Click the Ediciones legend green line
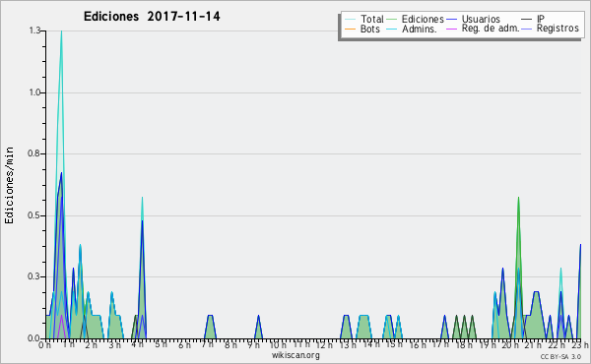The image size is (591, 364). click(392, 20)
